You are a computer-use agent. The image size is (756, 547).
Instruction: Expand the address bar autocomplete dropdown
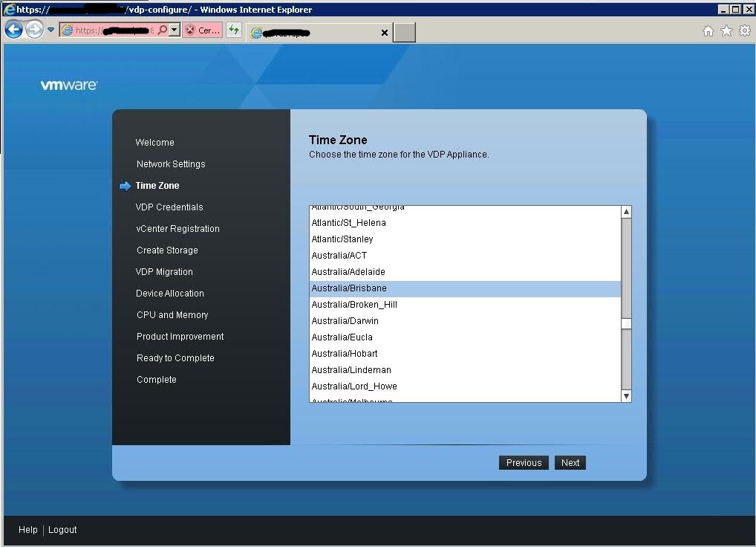[175, 30]
